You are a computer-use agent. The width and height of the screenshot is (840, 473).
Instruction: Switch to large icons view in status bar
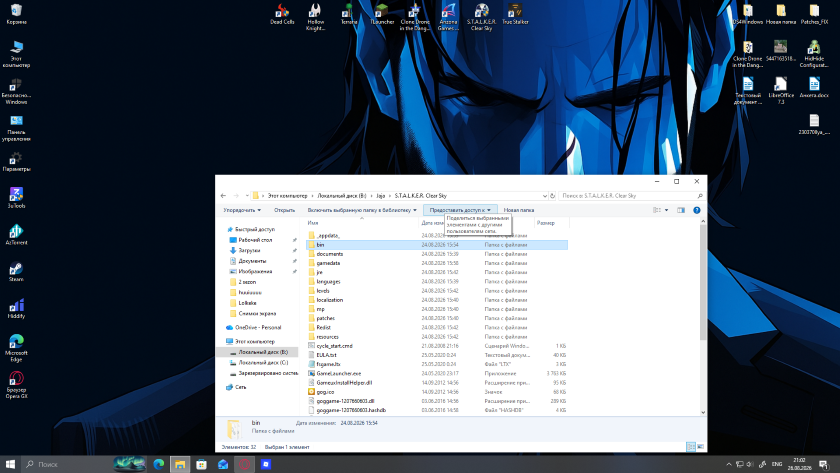click(x=700, y=447)
